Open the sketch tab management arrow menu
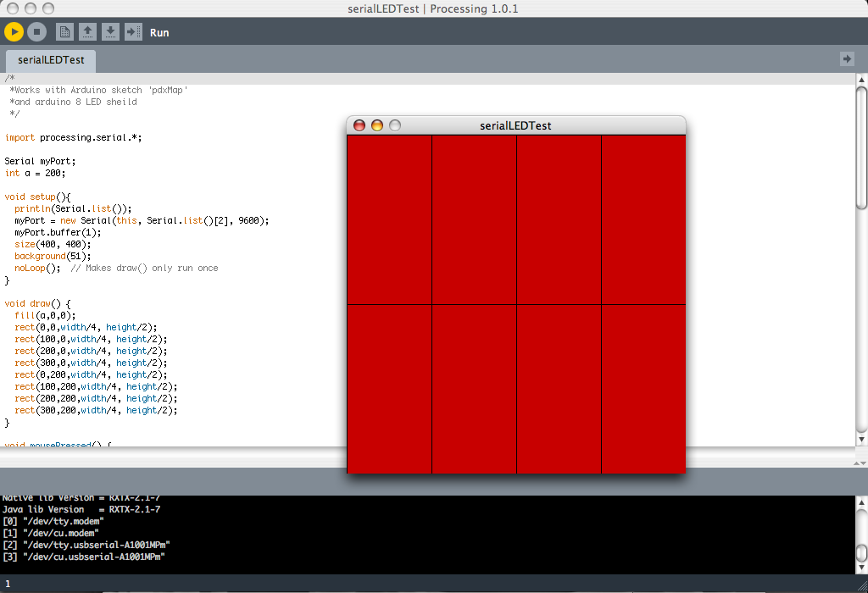This screenshot has height=593, width=868. coord(847,58)
